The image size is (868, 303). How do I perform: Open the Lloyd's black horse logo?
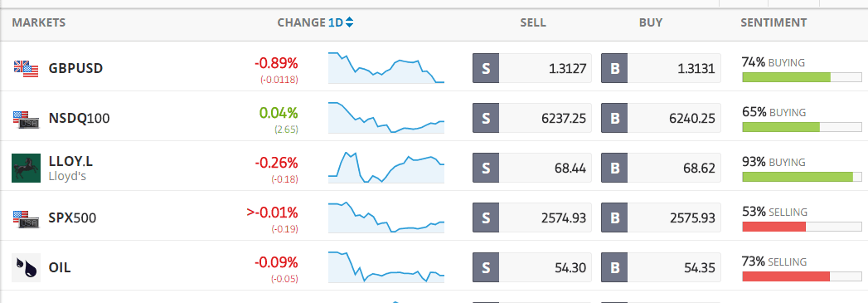pos(26,168)
